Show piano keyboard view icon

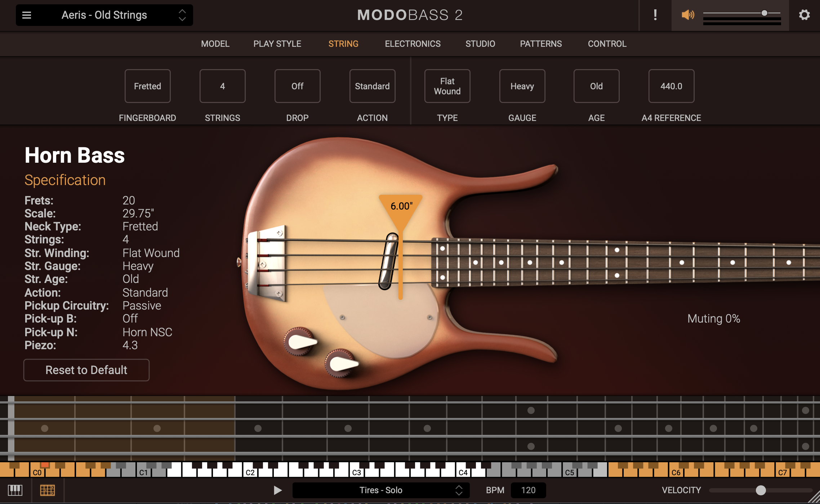[x=15, y=490]
